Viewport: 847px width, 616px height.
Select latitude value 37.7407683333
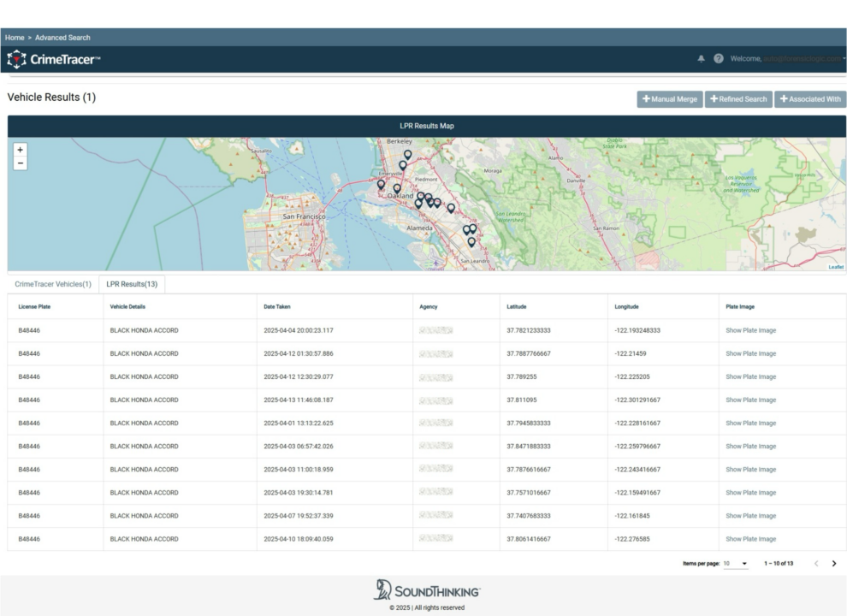click(x=529, y=517)
